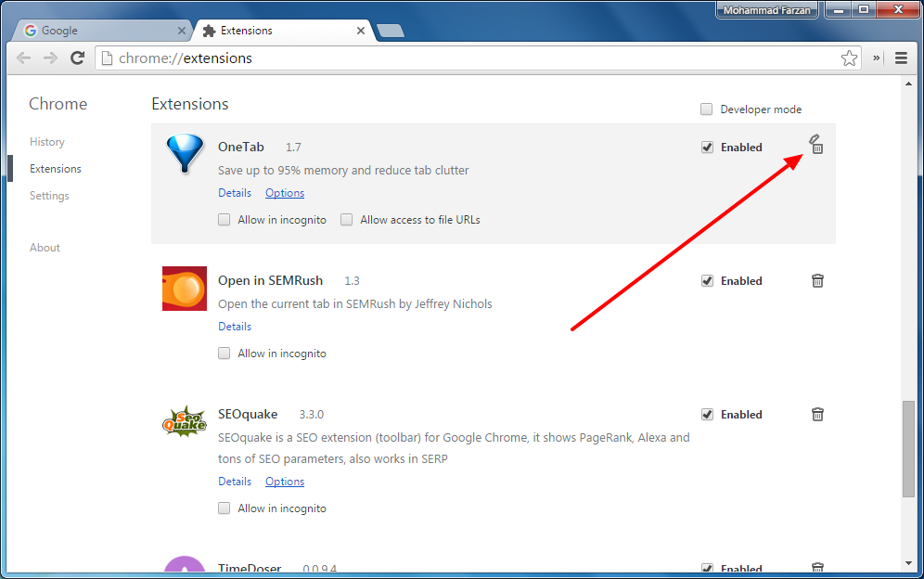Go forward using the forward arrow
This screenshot has width=924, height=579.
pos(51,58)
